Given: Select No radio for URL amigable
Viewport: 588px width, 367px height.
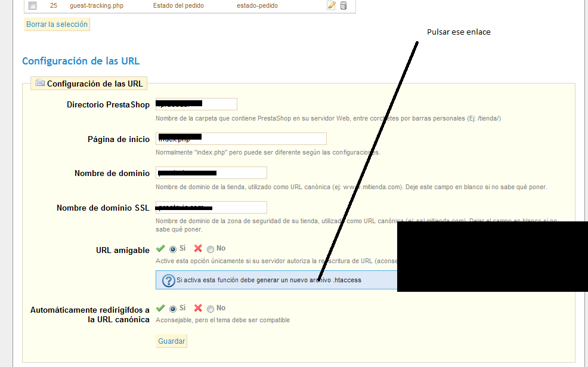Looking at the screenshot, I should coord(211,249).
